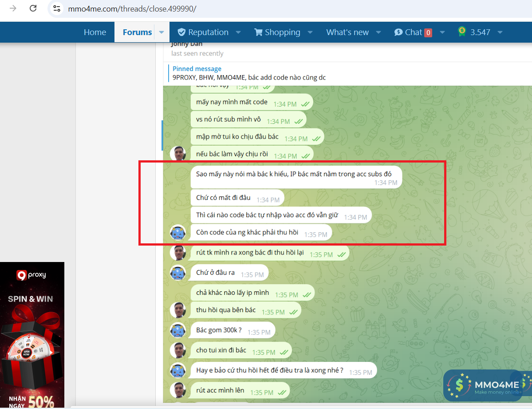Click the red Chat counter badge

(428, 32)
